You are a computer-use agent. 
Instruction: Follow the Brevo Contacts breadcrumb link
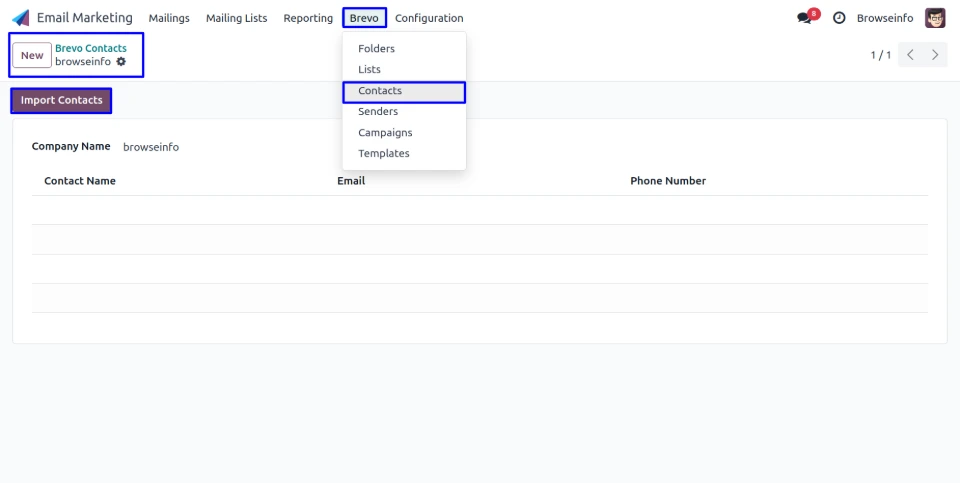91,48
